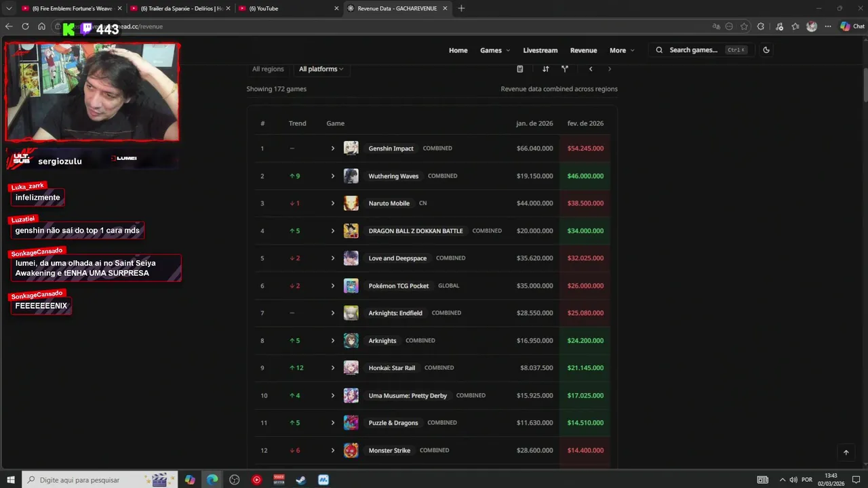This screenshot has width=868, height=488.
Task: Open Home nav item
Action: tap(458, 50)
